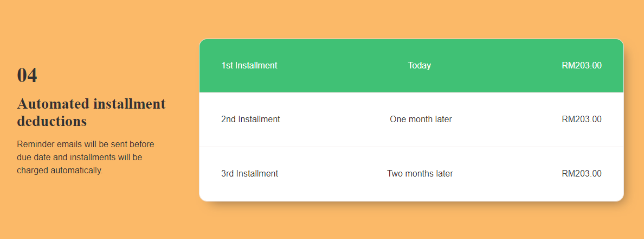Click the struck-through RM203.00 amount
The width and height of the screenshot is (644, 239).
click(582, 65)
